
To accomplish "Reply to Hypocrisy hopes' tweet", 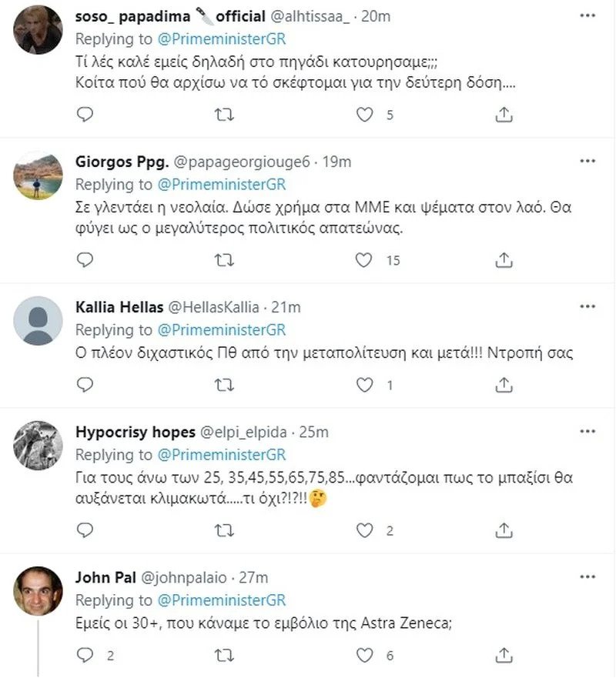I will 86,530.
